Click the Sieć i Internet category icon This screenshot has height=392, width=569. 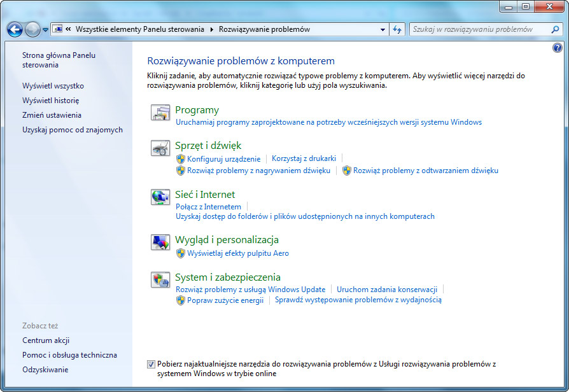[x=160, y=197]
